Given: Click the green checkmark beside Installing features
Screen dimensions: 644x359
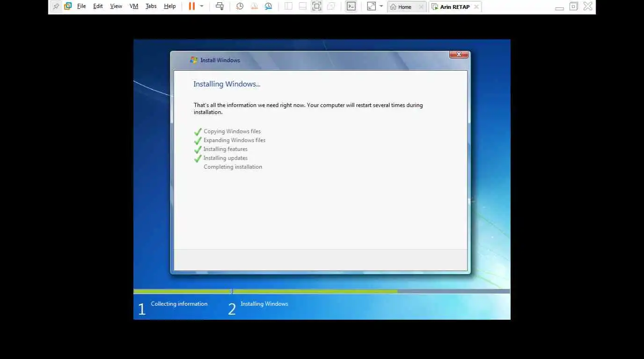Looking at the screenshot, I should tap(198, 150).
